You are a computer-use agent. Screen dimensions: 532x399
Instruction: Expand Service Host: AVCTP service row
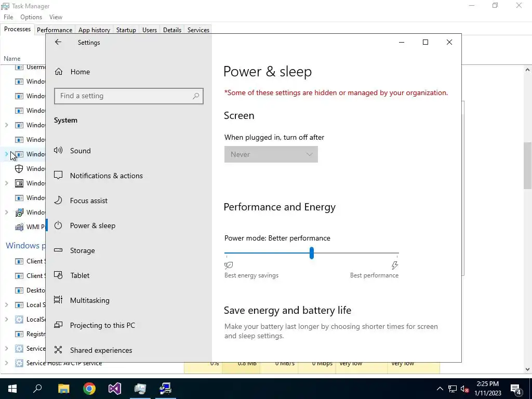[6, 363]
